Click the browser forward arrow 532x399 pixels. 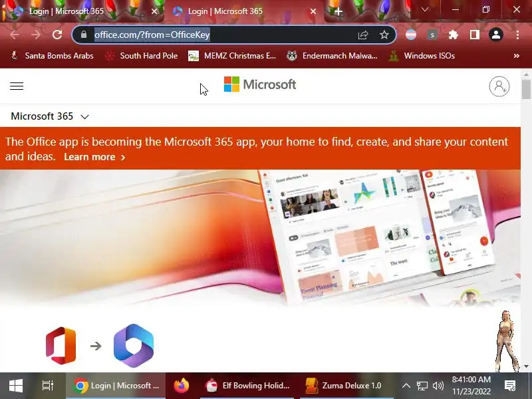point(36,35)
